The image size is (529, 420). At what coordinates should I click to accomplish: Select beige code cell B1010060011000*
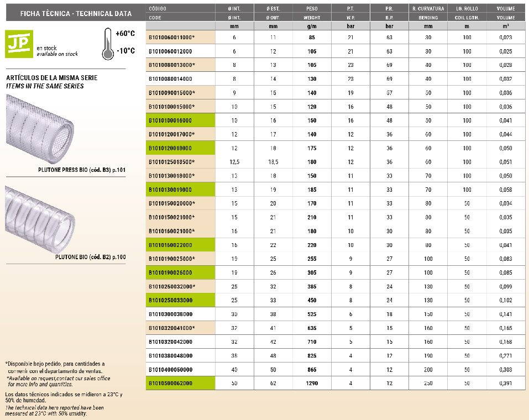point(179,37)
